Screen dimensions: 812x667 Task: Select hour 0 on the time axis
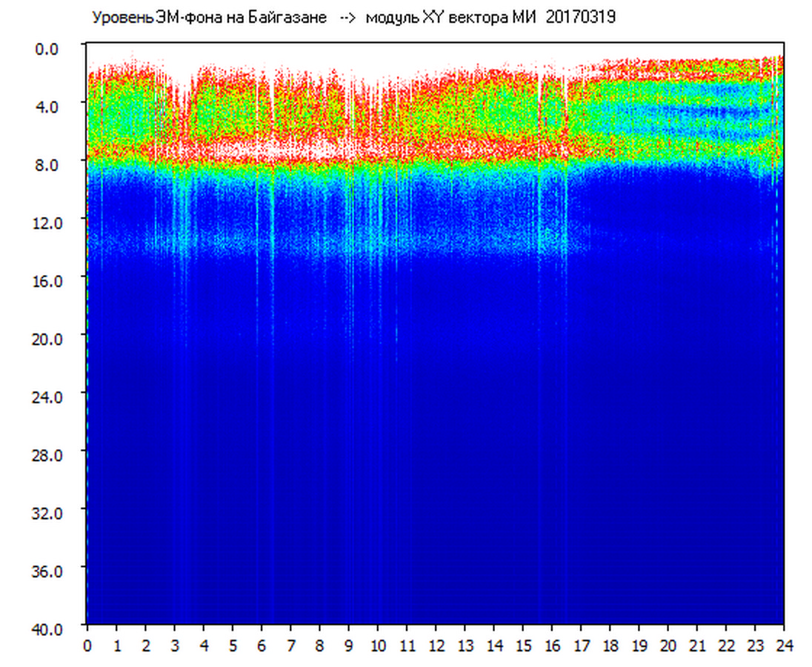point(87,646)
